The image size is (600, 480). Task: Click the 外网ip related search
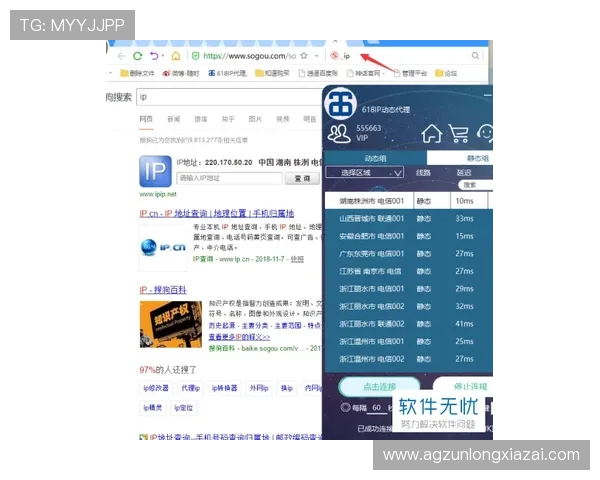(x=259, y=388)
